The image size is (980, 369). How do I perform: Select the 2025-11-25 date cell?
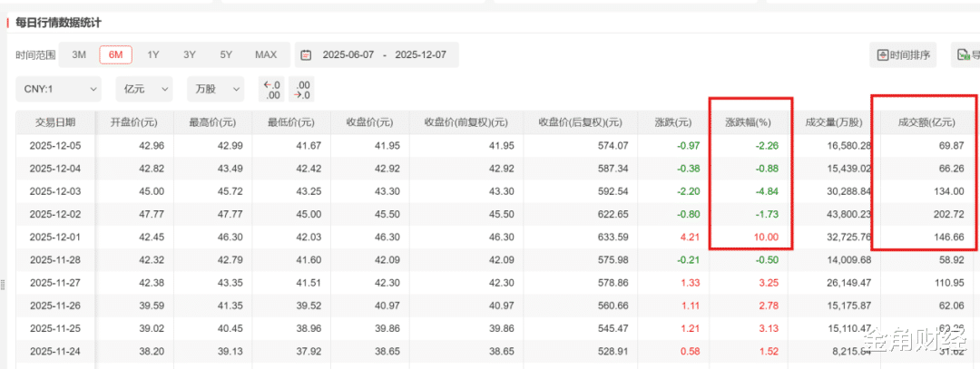pos(55,328)
